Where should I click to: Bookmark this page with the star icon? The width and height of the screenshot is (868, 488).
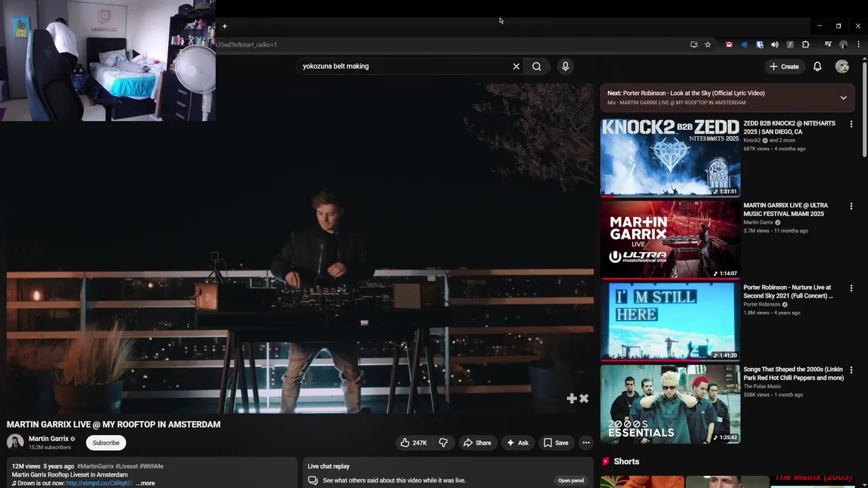[x=708, y=45]
